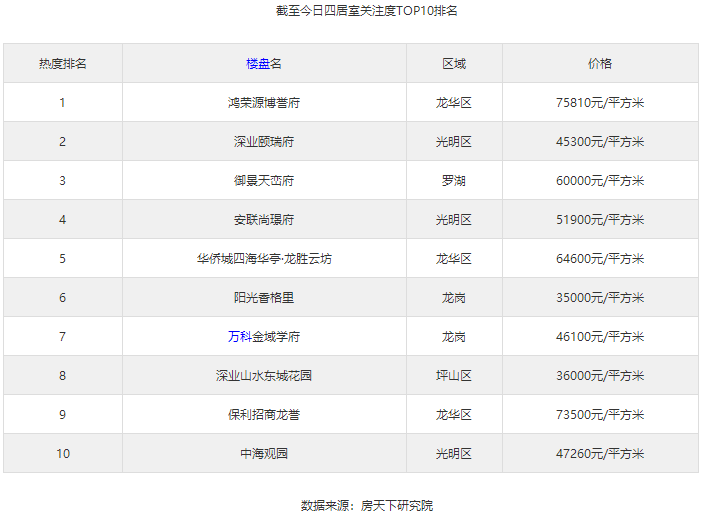This screenshot has width=702, height=518.
Task: Select the 鸿荣源博誉府 property name
Action: (264, 102)
